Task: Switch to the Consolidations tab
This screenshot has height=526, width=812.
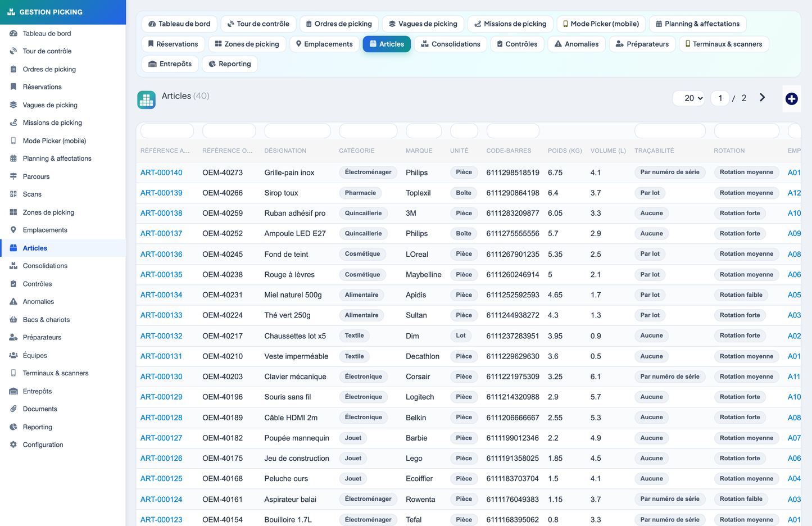Action: pyautogui.click(x=451, y=44)
